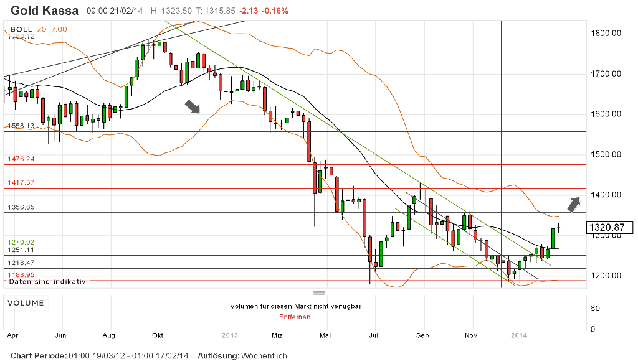
Task: Click the pane divider grip above VOLUME
Action: (x=319, y=291)
